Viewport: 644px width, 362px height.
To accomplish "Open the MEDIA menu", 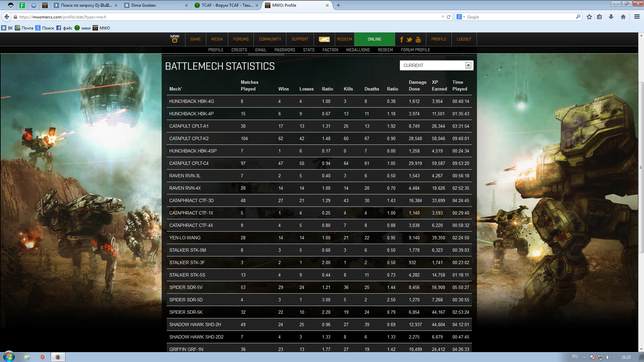I will pos(217,39).
